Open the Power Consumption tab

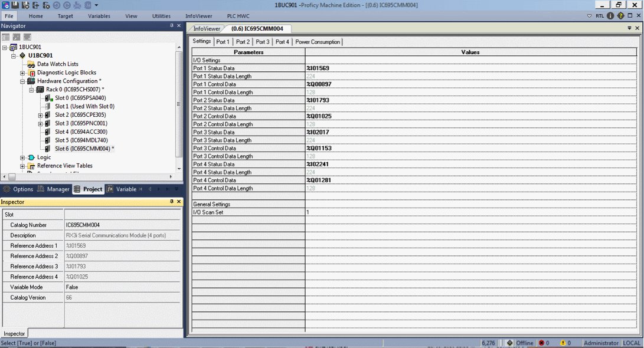(318, 42)
